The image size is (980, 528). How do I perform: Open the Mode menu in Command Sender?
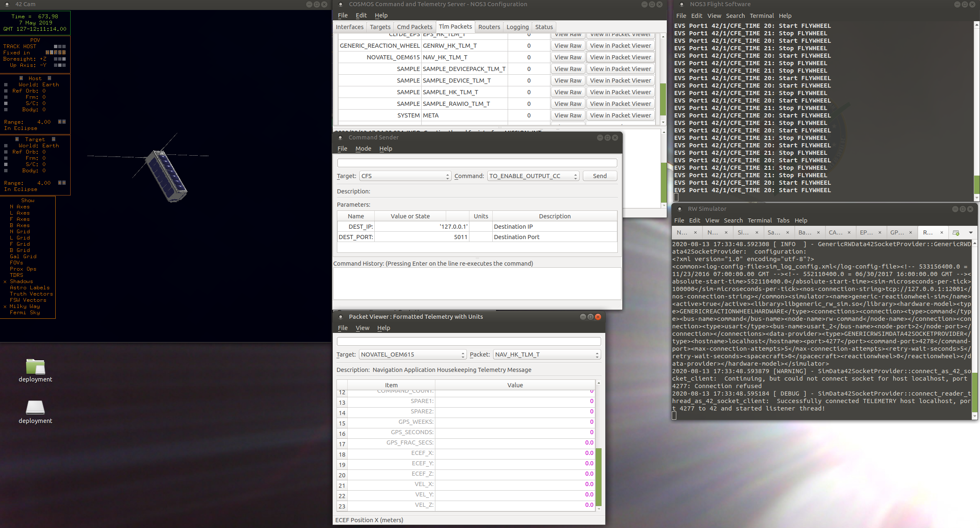pyautogui.click(x=363, y=149)
